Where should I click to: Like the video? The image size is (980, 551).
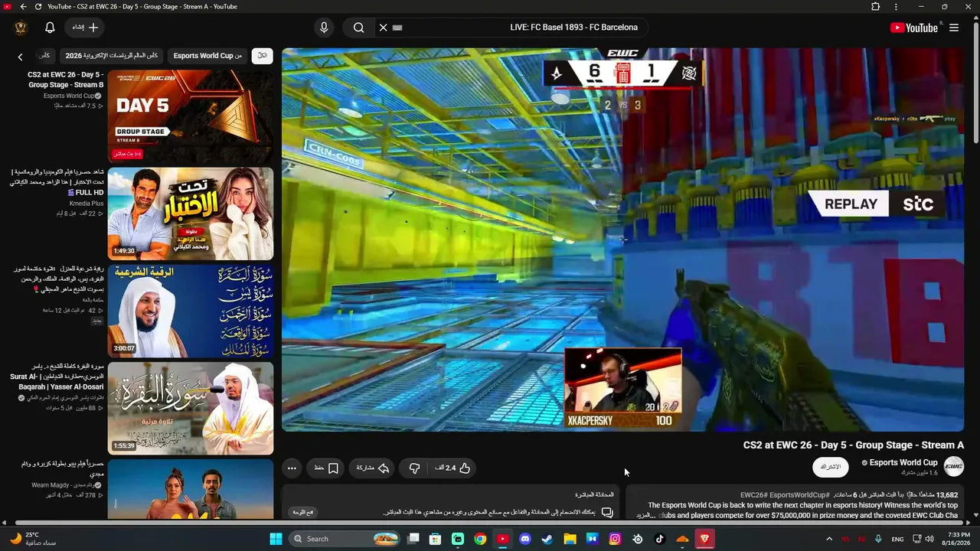click(x=453, y=468)
